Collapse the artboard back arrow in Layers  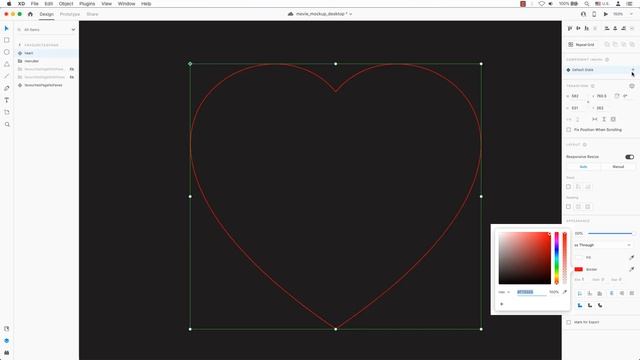click(20, 45)
